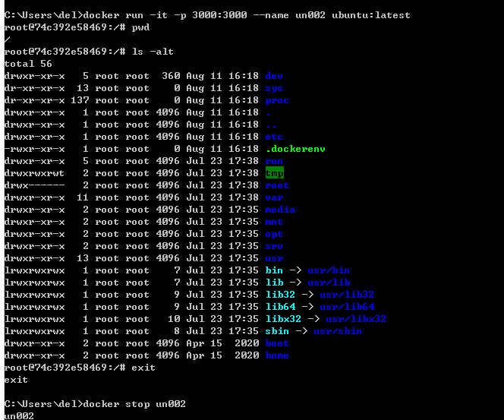
Task: Click the 'lib' symlink name
Action: [x=274, y=283]
